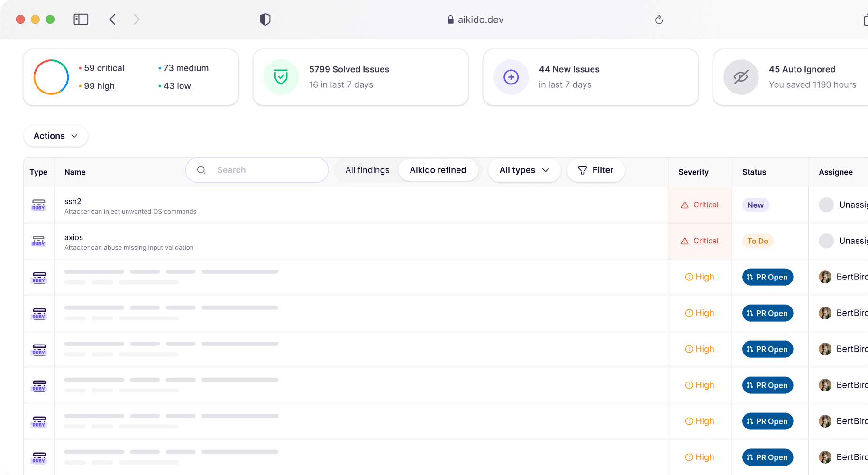Viewport: 868px width, 475px height.
Task: Click the Type column header
Action: pos(38,172)
